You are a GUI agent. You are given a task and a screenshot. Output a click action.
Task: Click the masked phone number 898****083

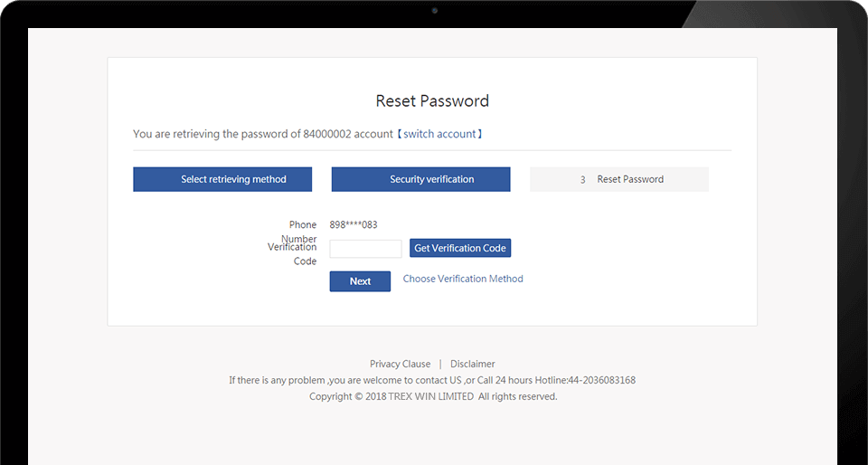tap(354, 224)
